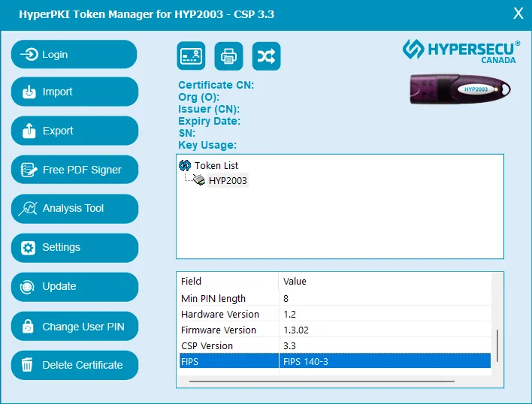
Task: Click Delete Certificate button
Action: pos(74,365)
